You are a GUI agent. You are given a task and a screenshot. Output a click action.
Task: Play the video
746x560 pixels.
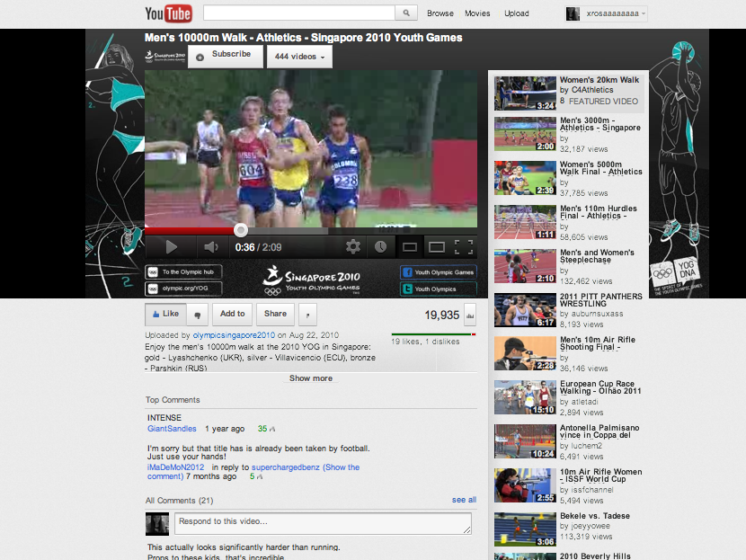tap(172, 247)
